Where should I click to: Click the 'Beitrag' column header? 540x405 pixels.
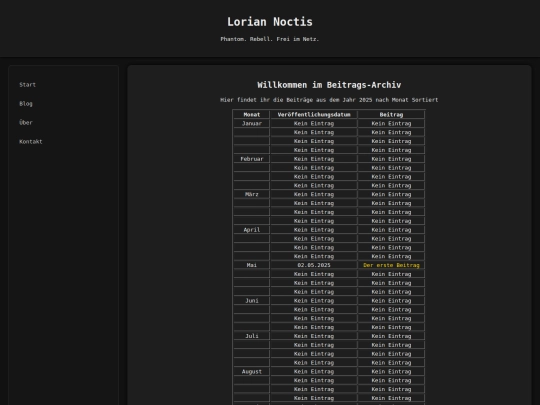click(x=391, y=115)
